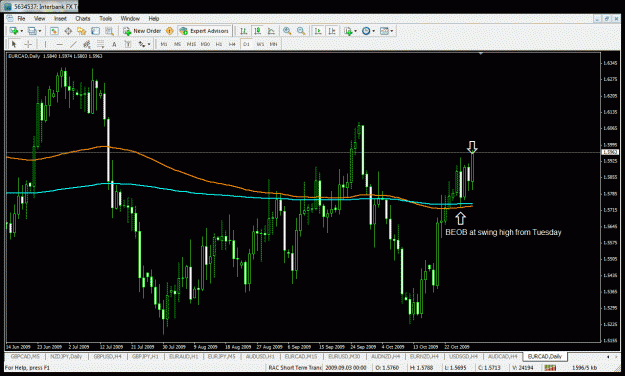Switch to USDSGD,H4 chart tab
Screen dimensions: 625x376
463,356
